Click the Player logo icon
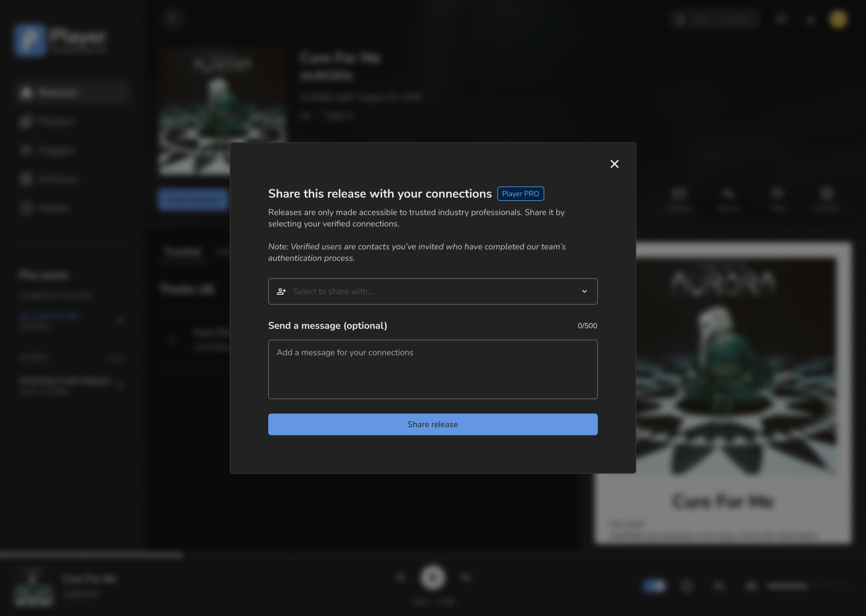 [30, 40]
